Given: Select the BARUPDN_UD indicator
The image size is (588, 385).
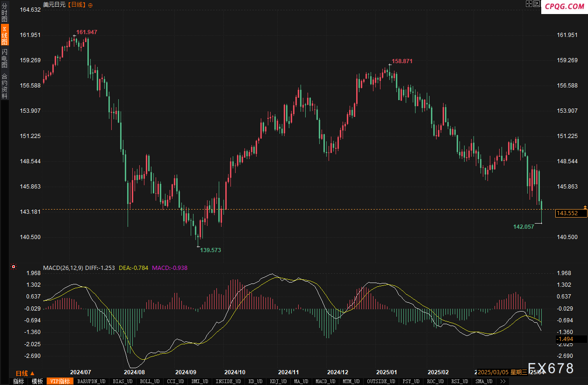Looking at the screenshot, I should [x=91, y=381].
